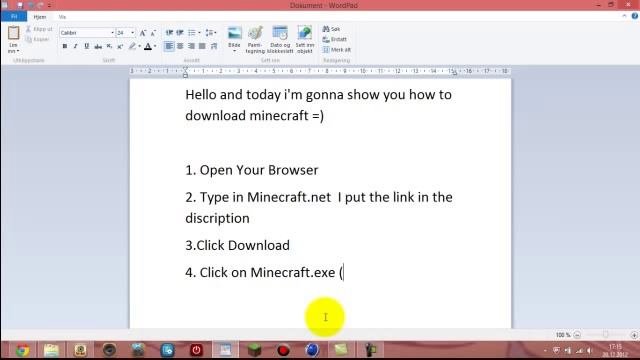The height and width of the screenshot is (360, 640).
Task: Switch to the Hjem ribbon tab
Action: click(40, 17)
